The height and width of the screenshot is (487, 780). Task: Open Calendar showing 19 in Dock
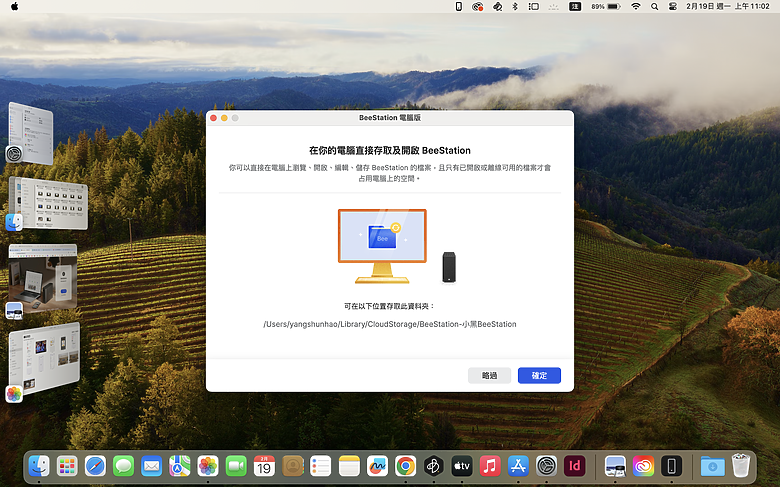tap(264, 466)
